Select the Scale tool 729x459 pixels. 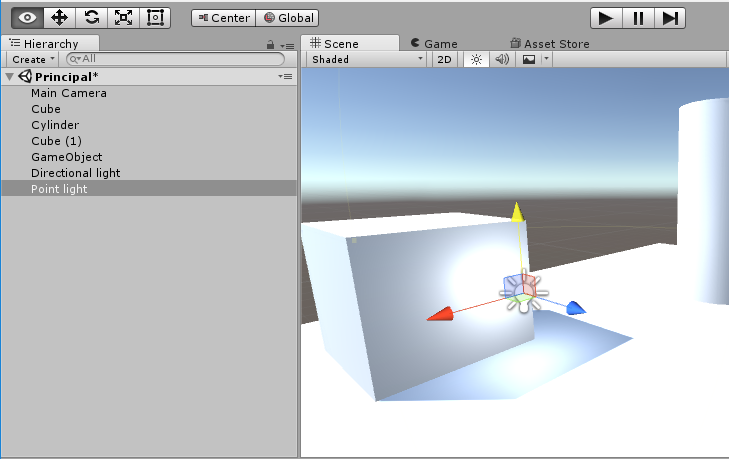[x=123, y=18]
